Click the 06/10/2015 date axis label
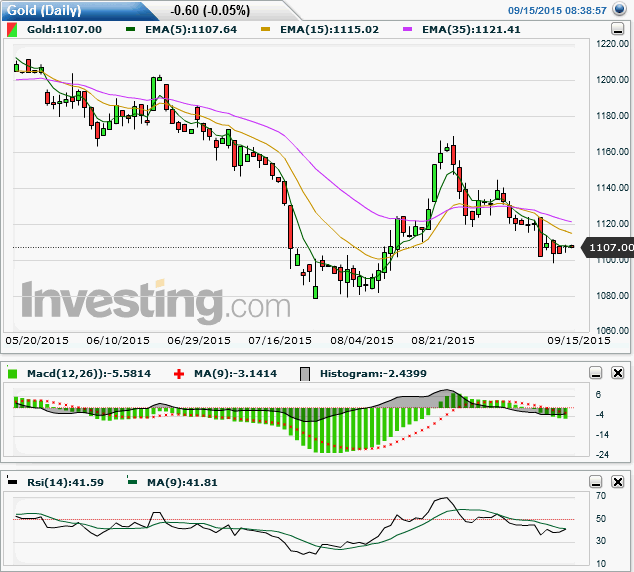This screenshot has width=634, height=572. (x=118, y=340)
